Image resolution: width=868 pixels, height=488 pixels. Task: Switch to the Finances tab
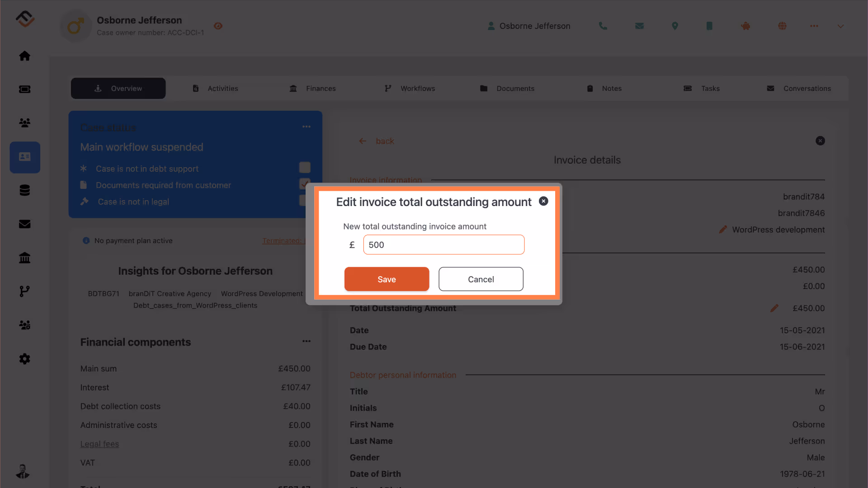pyautogui.click(x=312, y=89)
